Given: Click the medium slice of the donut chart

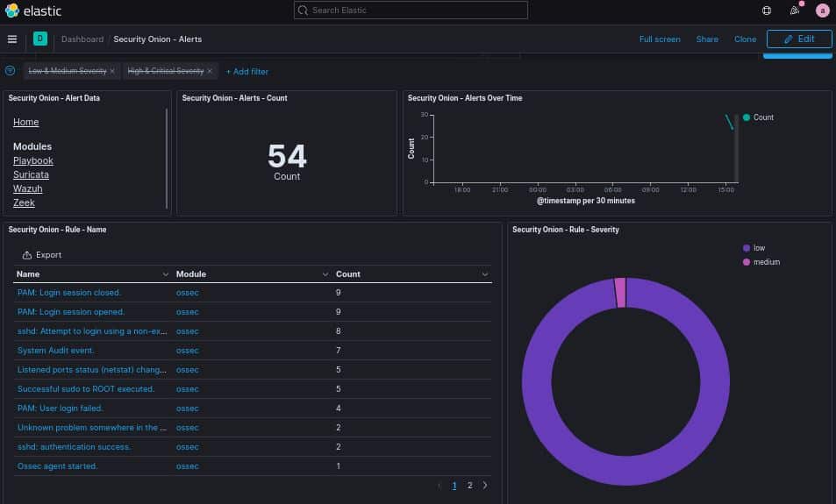Looking at the screenshot, I should pos(620,293).
